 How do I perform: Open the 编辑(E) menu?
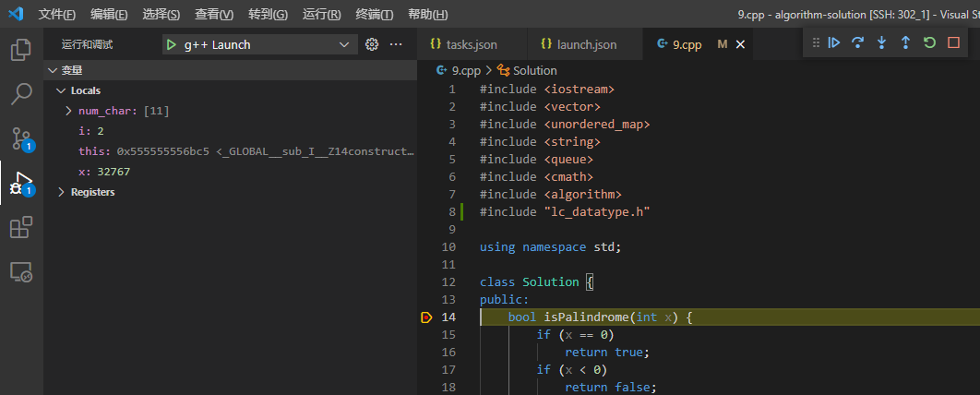pos(109,15)
